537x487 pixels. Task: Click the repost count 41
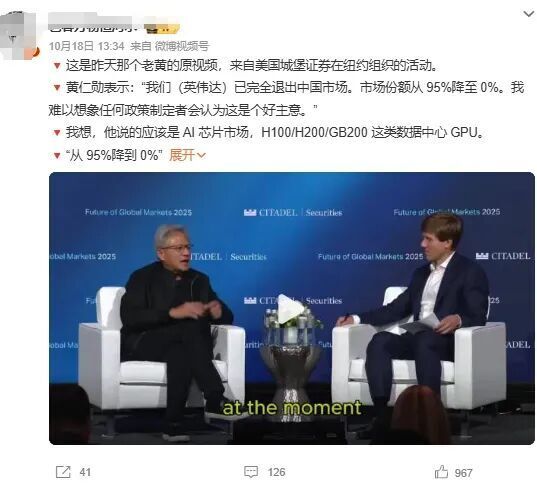[85, 473]
